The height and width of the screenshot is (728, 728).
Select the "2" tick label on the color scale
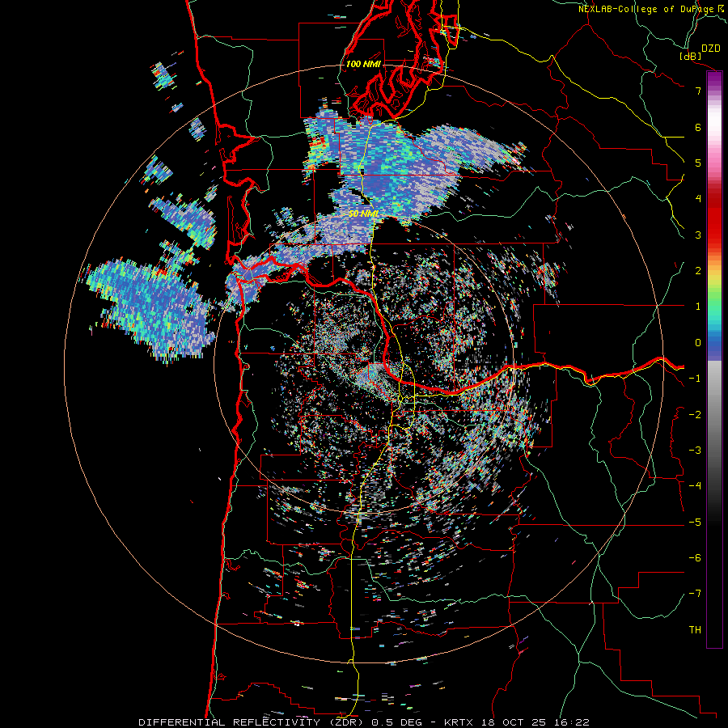(698, 271)
